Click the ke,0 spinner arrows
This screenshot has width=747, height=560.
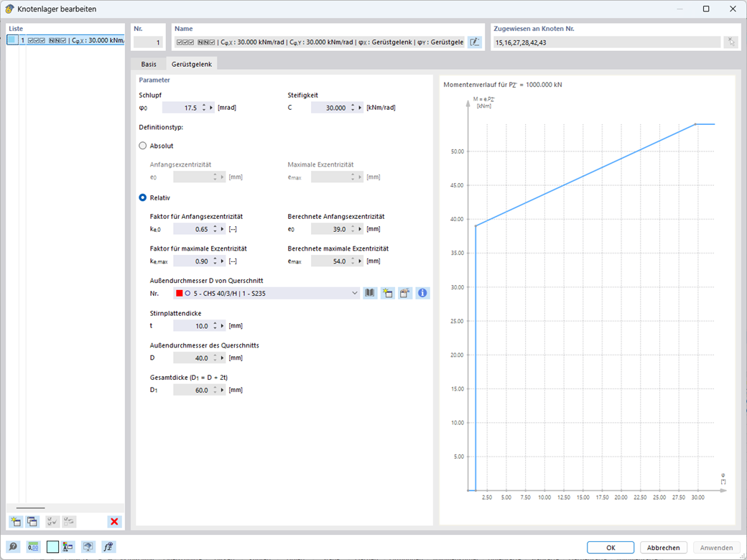click(x=215, y=229)
